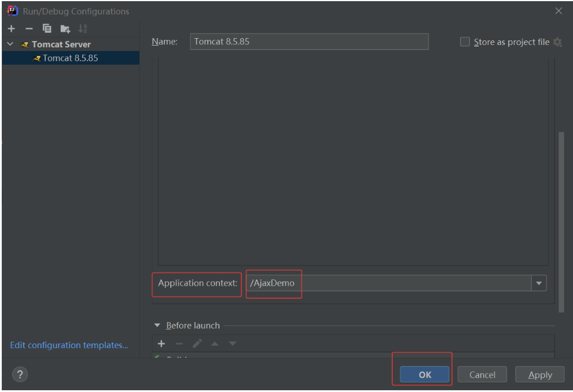The image size is (573, 392).
Task: Select the Tomcat Server group row
Action: pos(70,44)
